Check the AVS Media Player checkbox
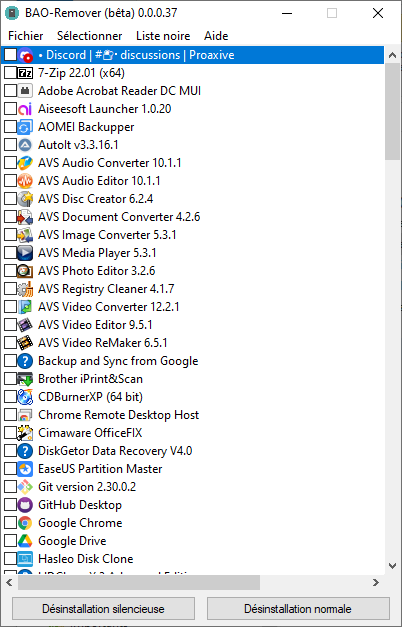402x627 pixels. [10, 253]
